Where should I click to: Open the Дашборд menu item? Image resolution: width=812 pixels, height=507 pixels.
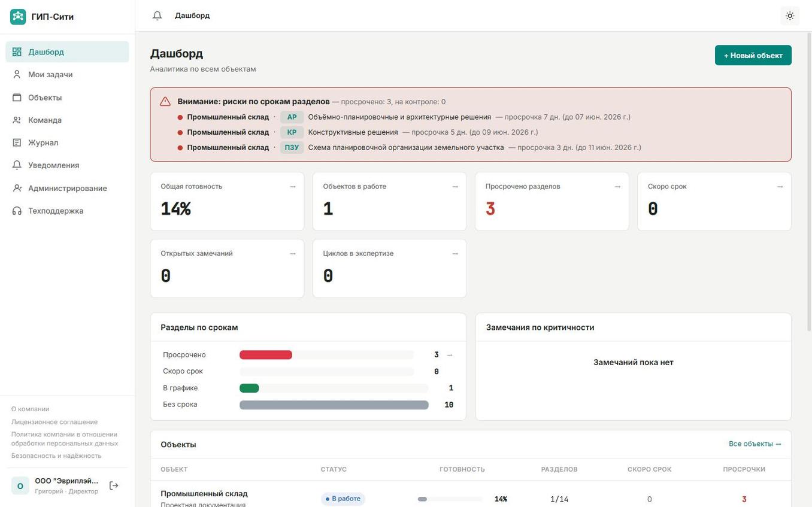tap(67, 52)
